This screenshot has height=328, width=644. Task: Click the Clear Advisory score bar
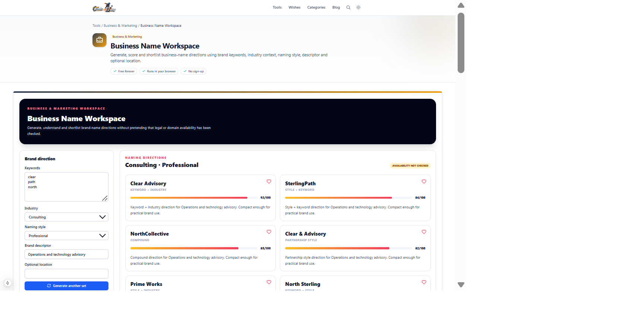click(193, 198)
